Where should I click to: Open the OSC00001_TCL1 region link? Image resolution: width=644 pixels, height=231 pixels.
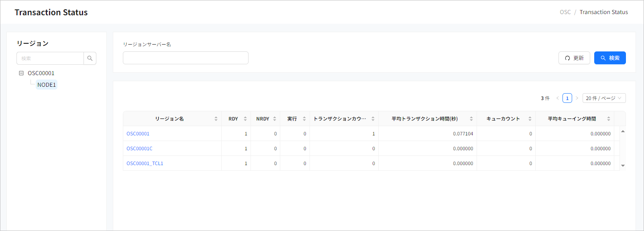coord(145,164)
